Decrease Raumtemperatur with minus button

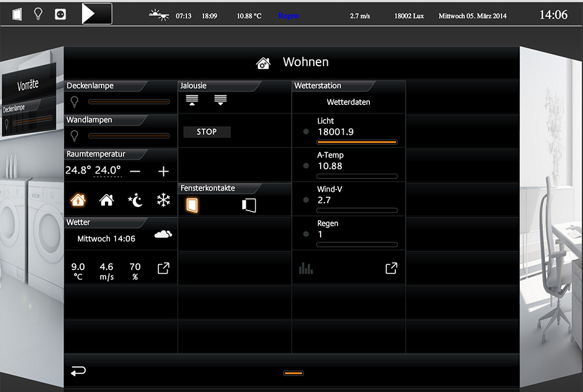pos(135,172)
